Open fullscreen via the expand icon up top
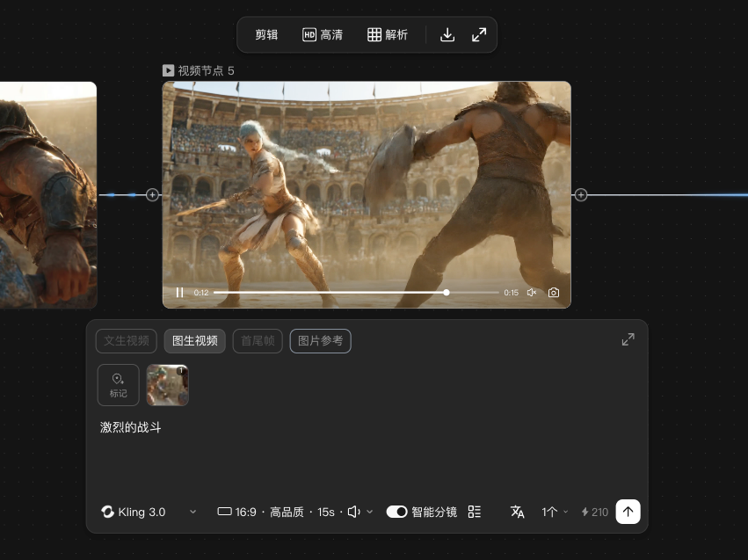This screenshot has width=748, height=560. (x=479, y=34)
